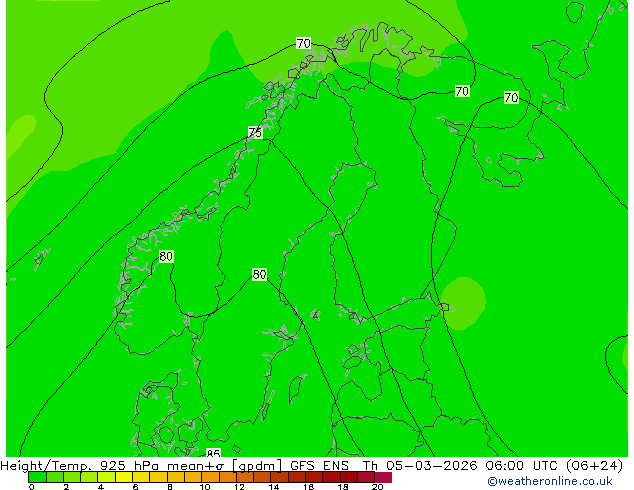Click the brown-orange swatch above 14
The width and height of the screenshot is (634, 490).
tap(279, 477)
